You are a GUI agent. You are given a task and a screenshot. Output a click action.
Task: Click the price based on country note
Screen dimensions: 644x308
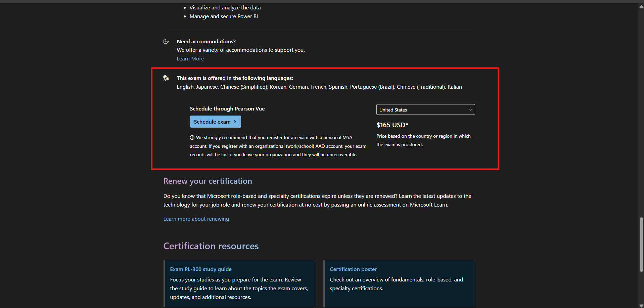tap(423, 140)
